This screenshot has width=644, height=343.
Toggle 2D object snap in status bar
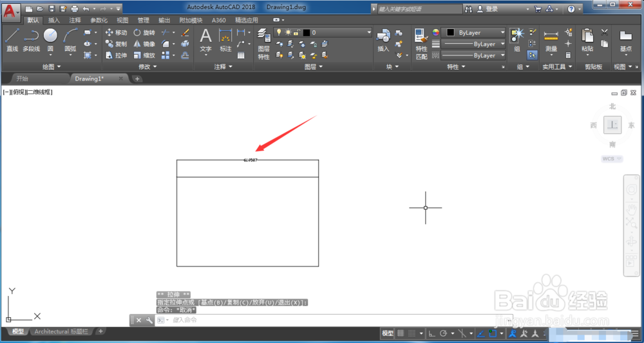(493, 333)
